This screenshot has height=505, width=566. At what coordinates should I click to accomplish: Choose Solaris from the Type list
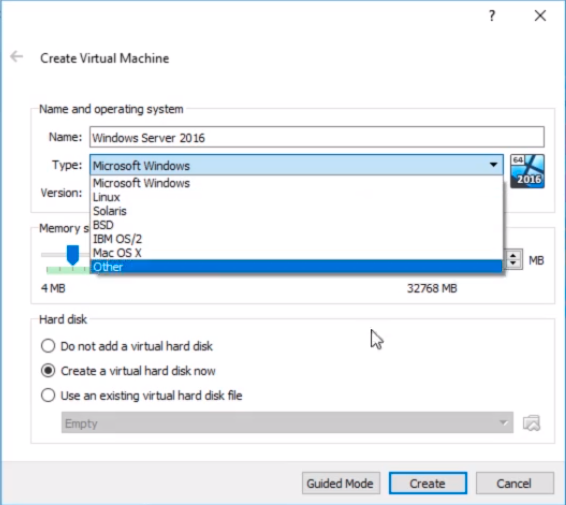[296, 211]
